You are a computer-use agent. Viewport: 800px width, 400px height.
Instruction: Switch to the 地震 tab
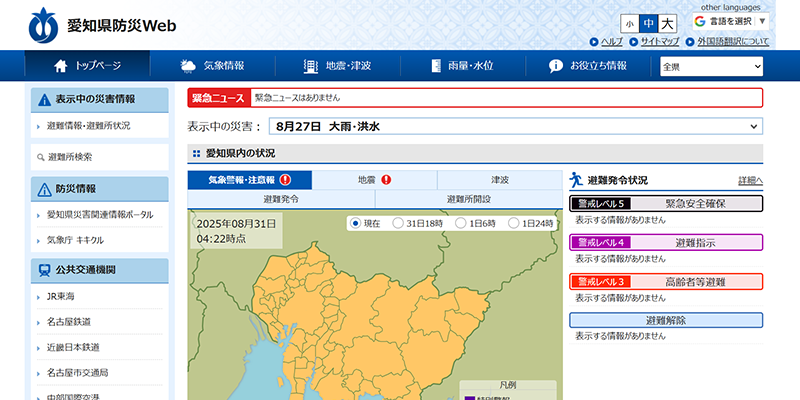tap(374, 180)
